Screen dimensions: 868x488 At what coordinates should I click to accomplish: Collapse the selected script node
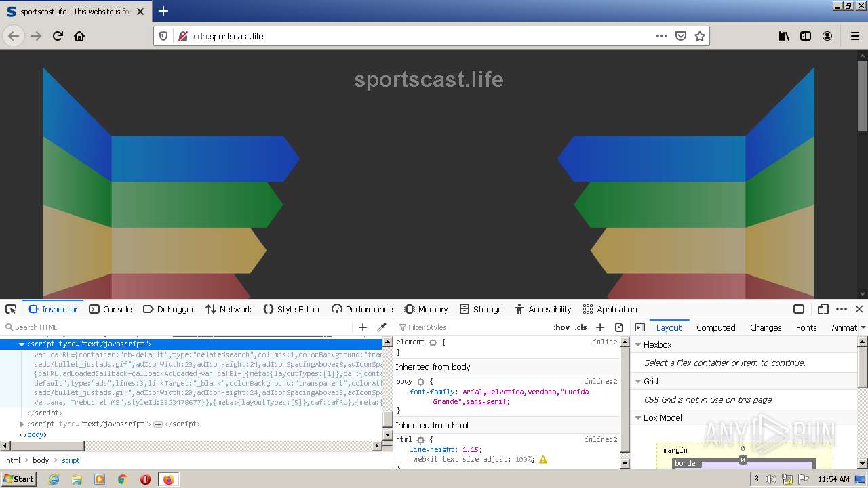point(22,344)
